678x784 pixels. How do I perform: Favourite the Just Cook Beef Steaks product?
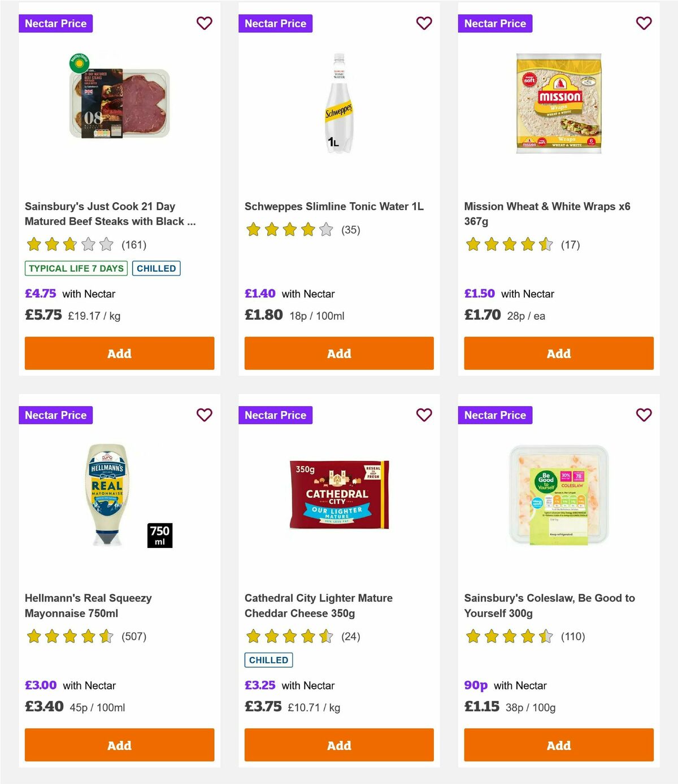tap(205, 23)
